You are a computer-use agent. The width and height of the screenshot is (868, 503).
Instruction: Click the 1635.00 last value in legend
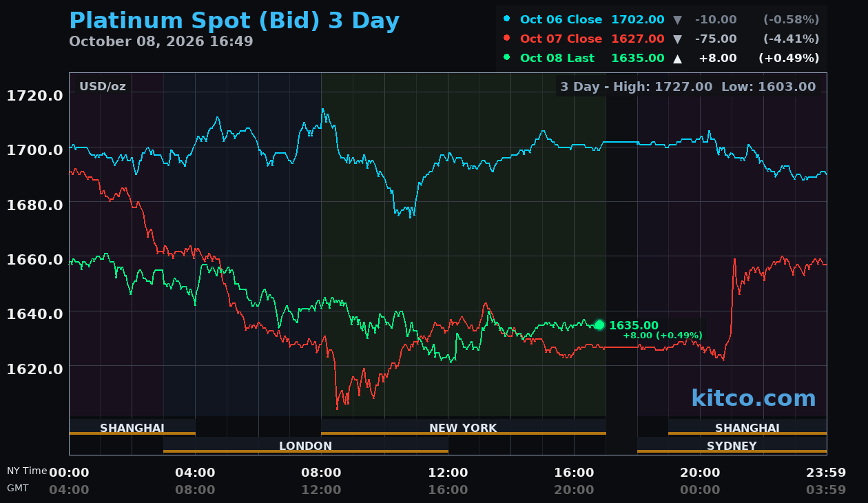click(638, 58)
